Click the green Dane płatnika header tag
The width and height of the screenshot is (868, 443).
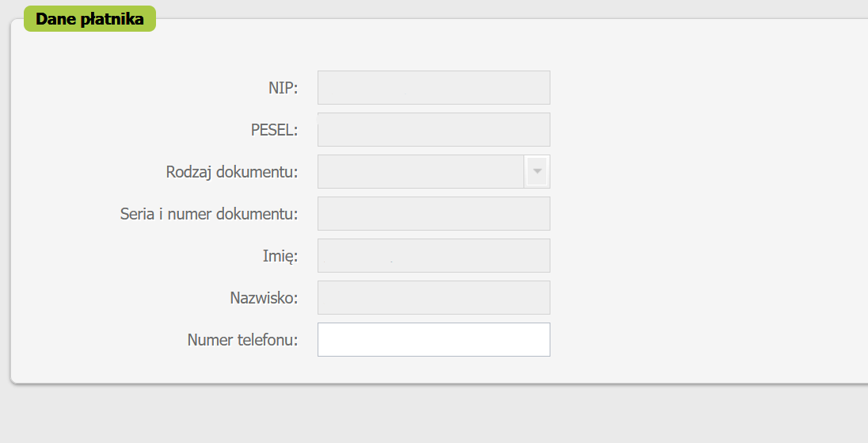coord(89,19)
